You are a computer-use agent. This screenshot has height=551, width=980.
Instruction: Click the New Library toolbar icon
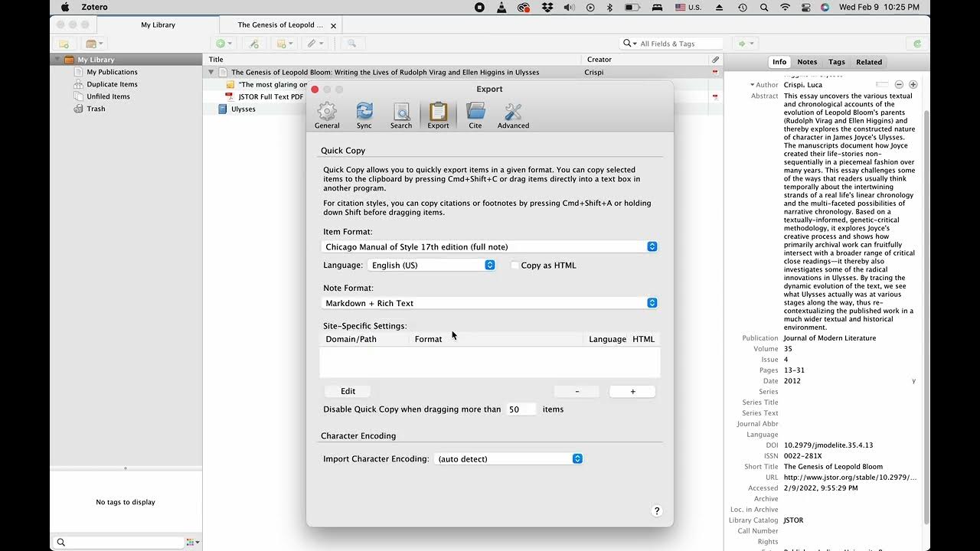click(94, 44)
